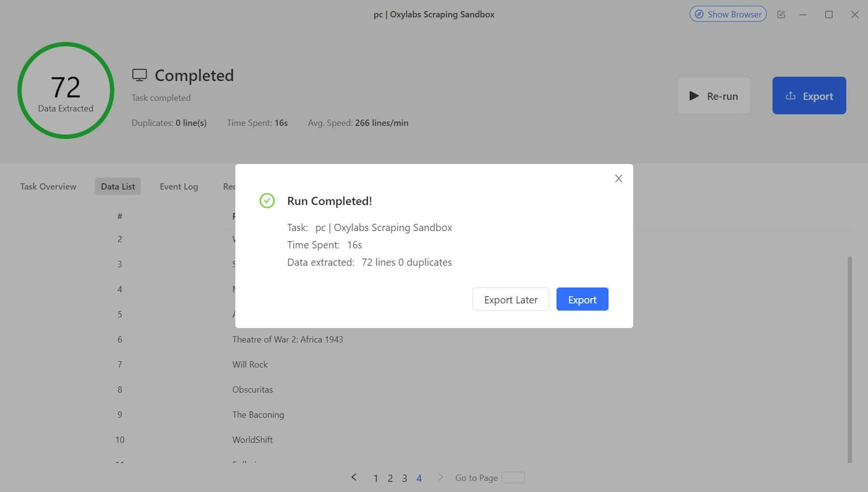868x492 pixels.
Task: Click the dialog's 'Data extracted: 72 lines 0 duplicates' line
Action: tap(370, 262)
